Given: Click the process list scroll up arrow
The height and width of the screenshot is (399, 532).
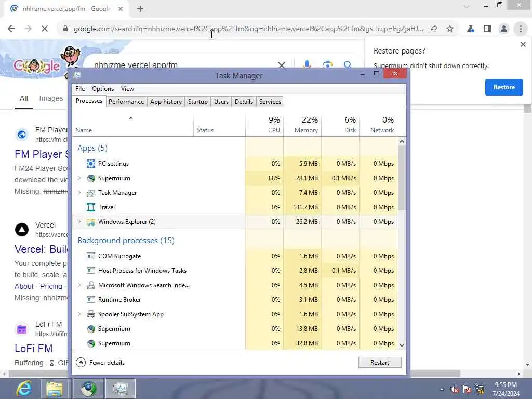Looking at the screenshot, I should pyautogui.click(x=402, y=141).
